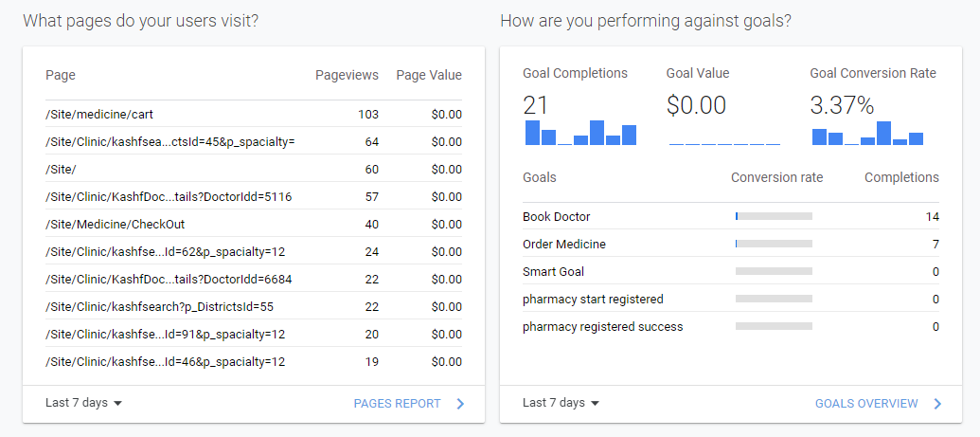Click the Goal Completions bar chart
The height and width of the screenshot is (437, 980).
point(580,133)
